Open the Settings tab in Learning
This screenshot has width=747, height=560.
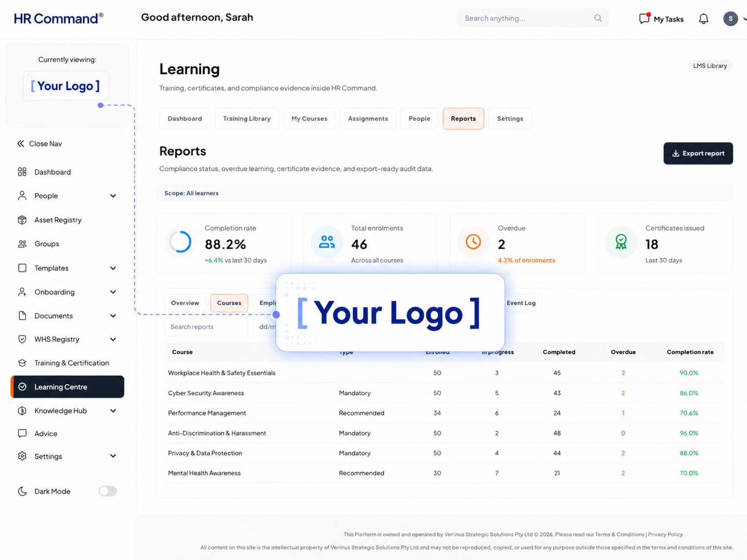click(510, 119)
